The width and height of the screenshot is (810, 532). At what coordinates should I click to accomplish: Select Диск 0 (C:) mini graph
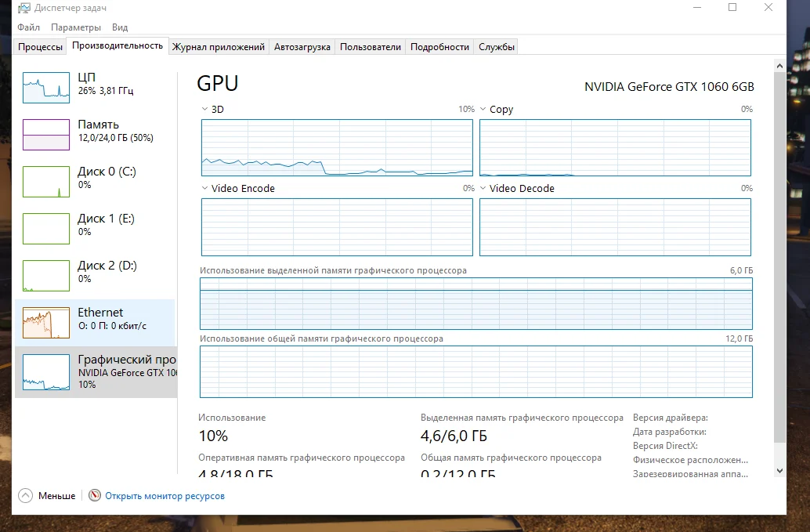46,181
